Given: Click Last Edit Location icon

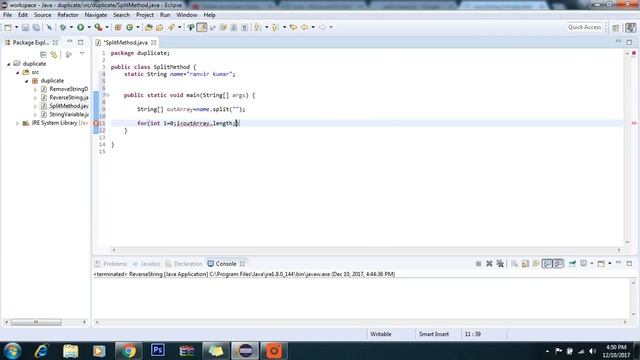Looking at the screenshot, I should 293,27.
